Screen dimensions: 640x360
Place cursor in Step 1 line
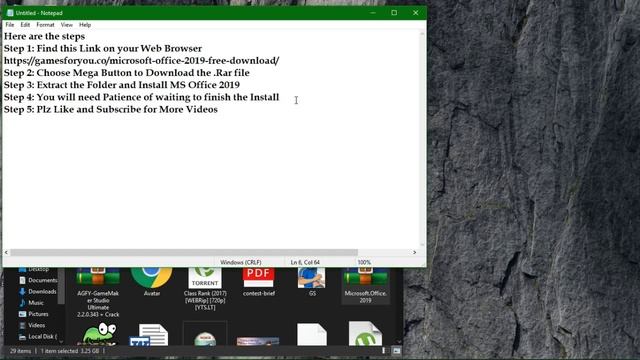coord(103,49)
